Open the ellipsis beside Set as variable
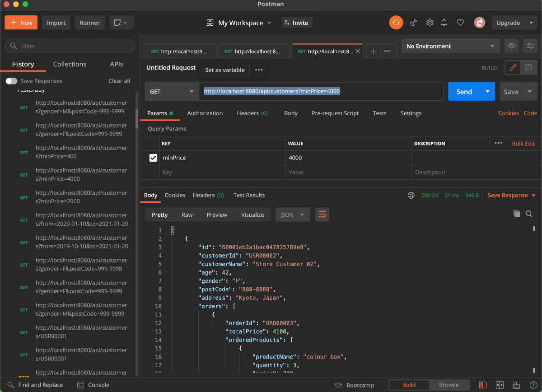Image resolution: width=542 pixels, height=392 pixels. coord(259,70)
